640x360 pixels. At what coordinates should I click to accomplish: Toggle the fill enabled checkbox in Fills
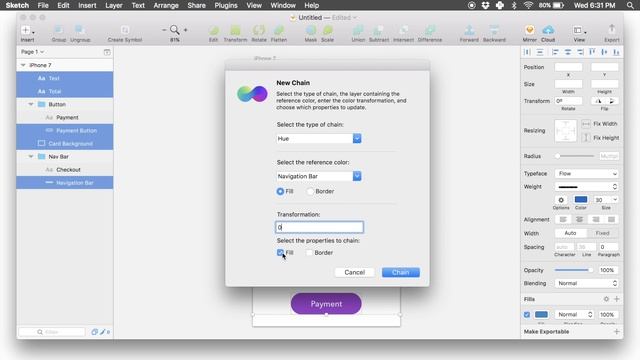click(x=527, y=315)
